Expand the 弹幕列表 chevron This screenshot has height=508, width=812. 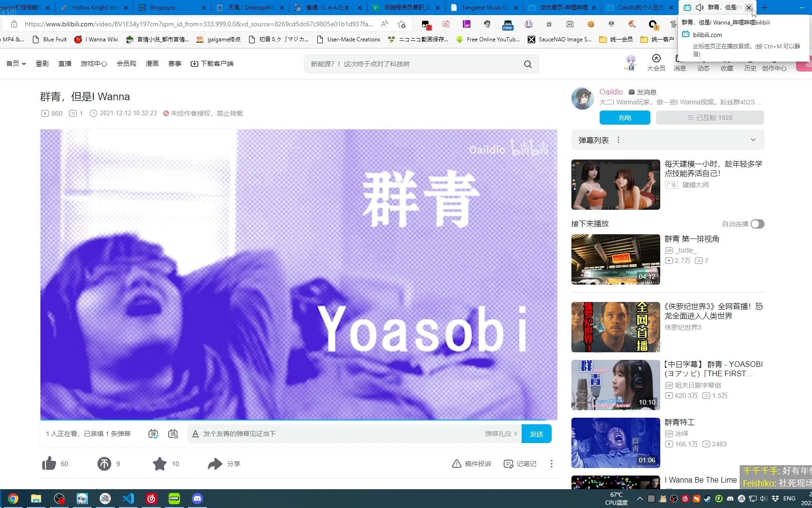(753, 140)
